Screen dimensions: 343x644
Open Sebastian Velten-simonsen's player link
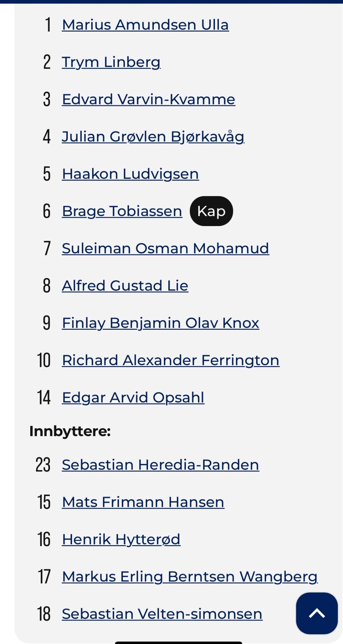pyautogui.click(x=162, y=614)
